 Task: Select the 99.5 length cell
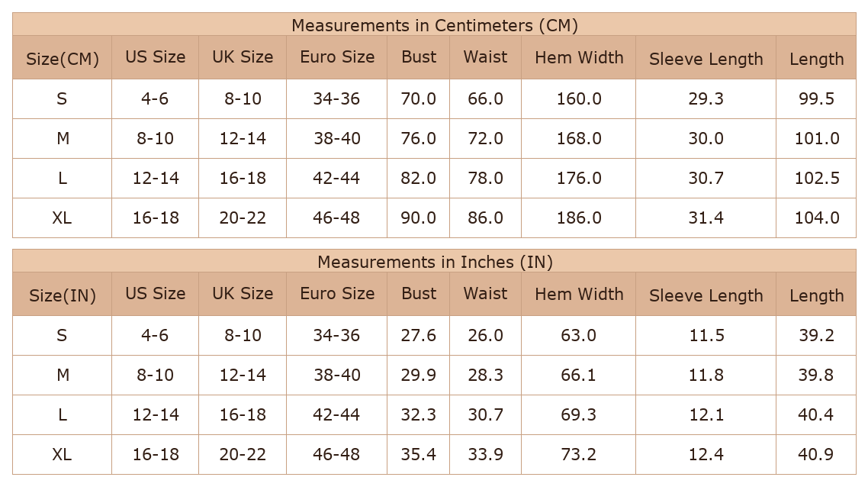point(816,98)
